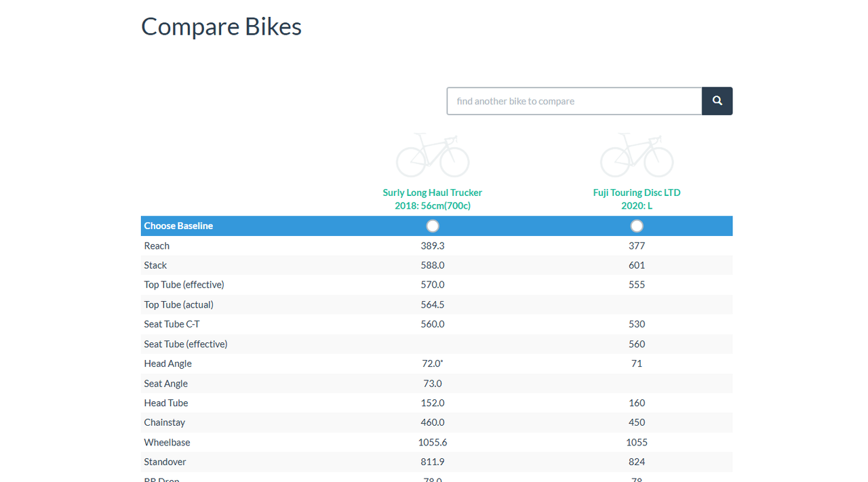868x482 pixels.
Task: Click the Head Angle row label
Action: point(167,363)
